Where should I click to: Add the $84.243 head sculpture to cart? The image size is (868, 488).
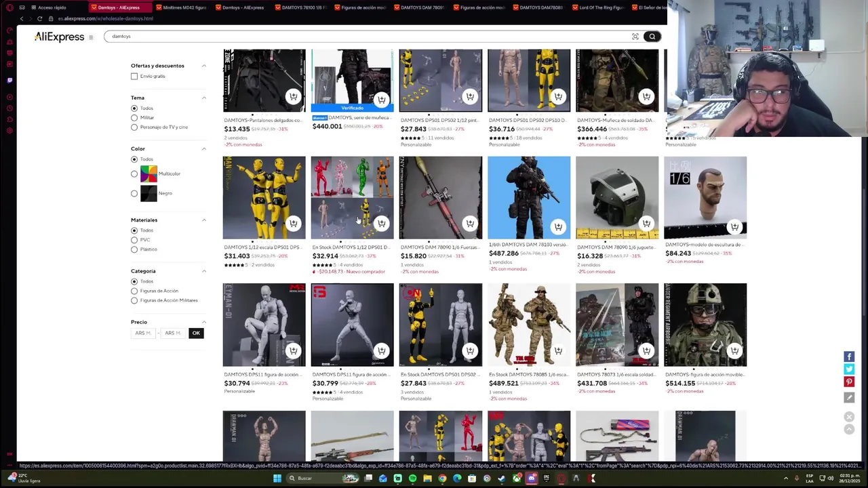pyautogui.click(x=734, y=226)
